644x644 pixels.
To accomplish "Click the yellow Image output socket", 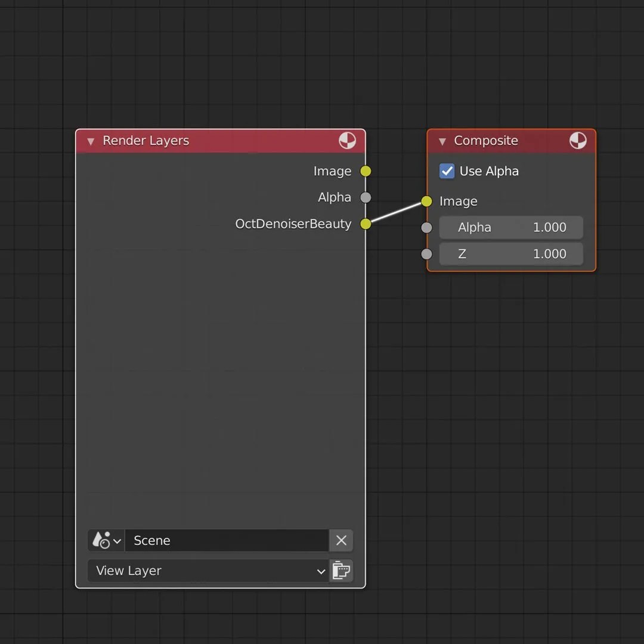I will tap(366, 171).
